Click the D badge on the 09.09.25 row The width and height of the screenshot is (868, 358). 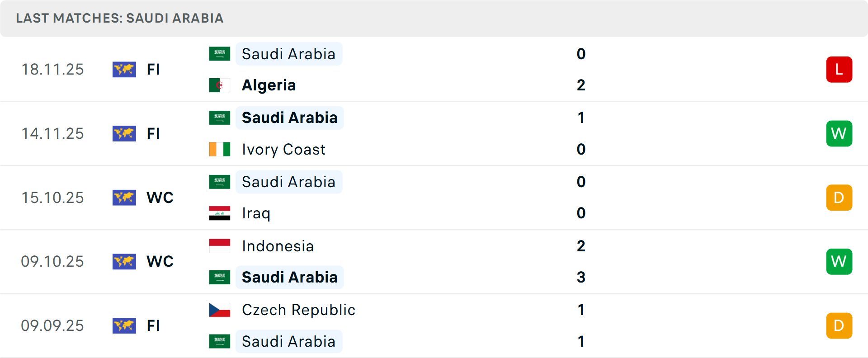839,325
